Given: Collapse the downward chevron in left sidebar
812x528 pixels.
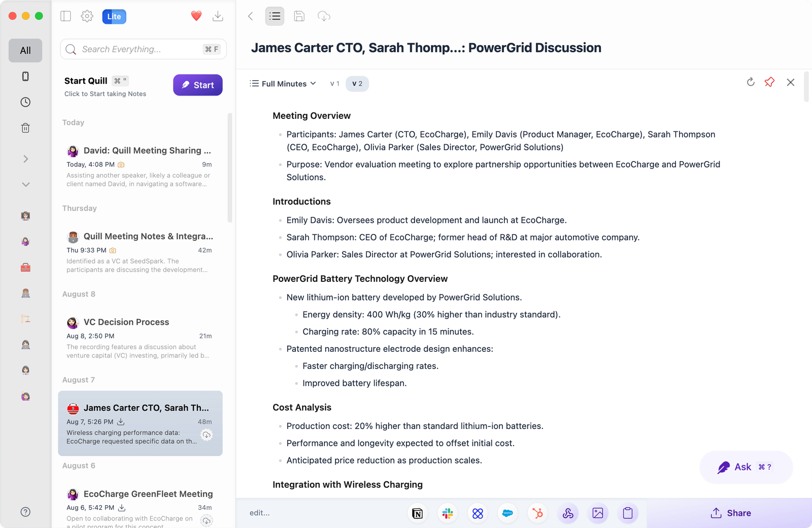Looking at the screenshot, I should [25, 184].
